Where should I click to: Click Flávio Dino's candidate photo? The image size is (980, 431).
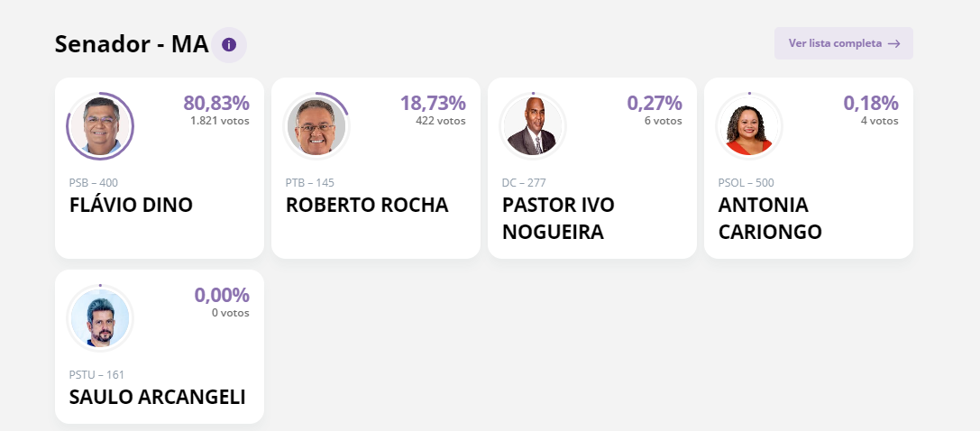point(100,125)
